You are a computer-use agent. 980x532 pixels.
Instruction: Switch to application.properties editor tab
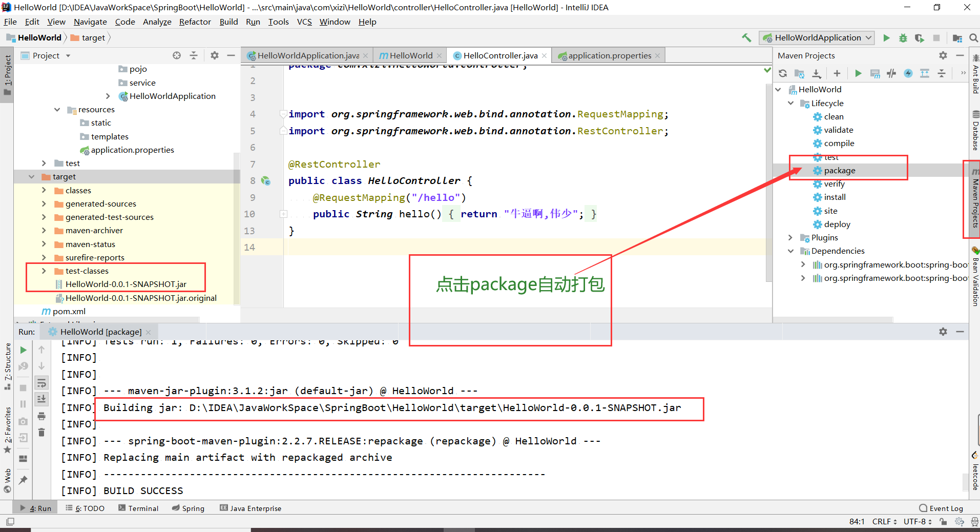[x=610, y=55]
